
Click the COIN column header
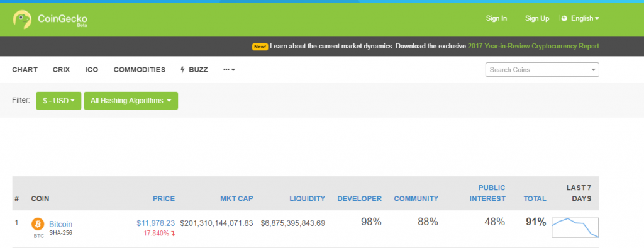(40, 199)
